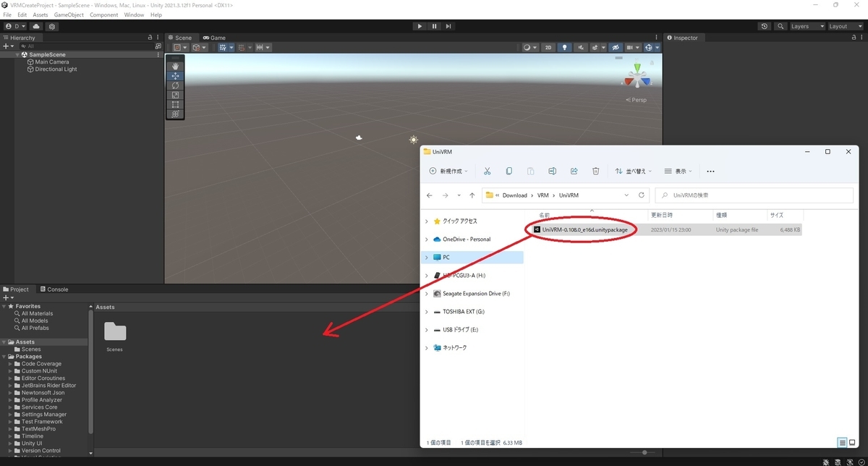868x466 pixels.
Task: Open Explorer 並べ替え sort dropdown
Action: (x=633, y=171)
